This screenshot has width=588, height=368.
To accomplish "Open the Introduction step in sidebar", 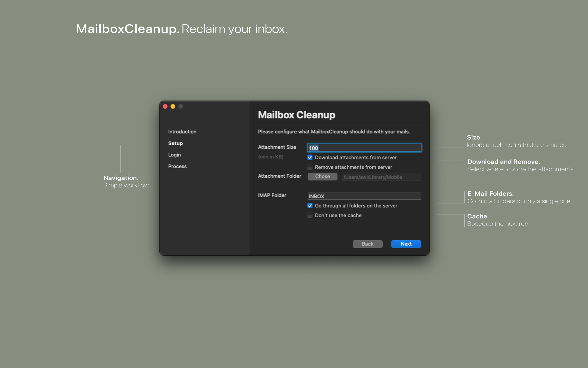I will 182,132.
